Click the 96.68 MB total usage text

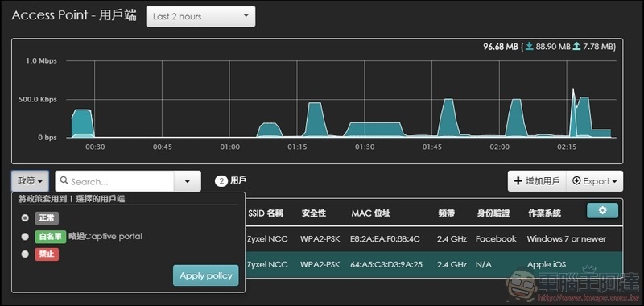coord(501,47)
